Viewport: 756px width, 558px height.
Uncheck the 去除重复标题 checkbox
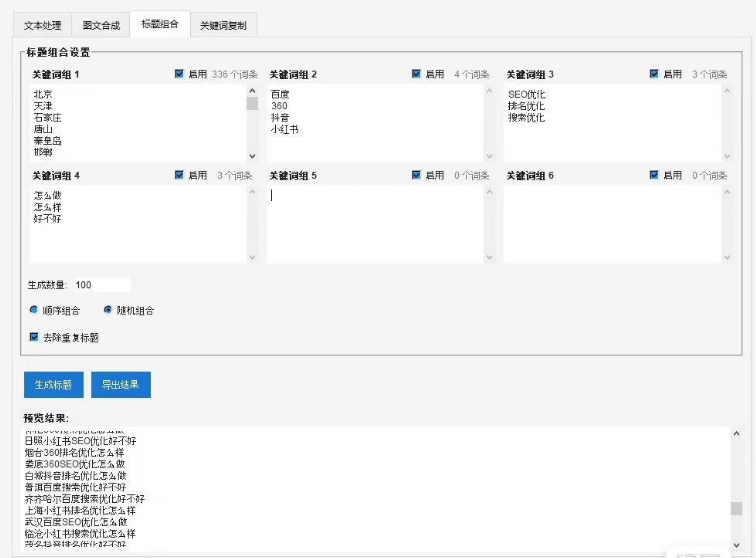click(34, 337)
